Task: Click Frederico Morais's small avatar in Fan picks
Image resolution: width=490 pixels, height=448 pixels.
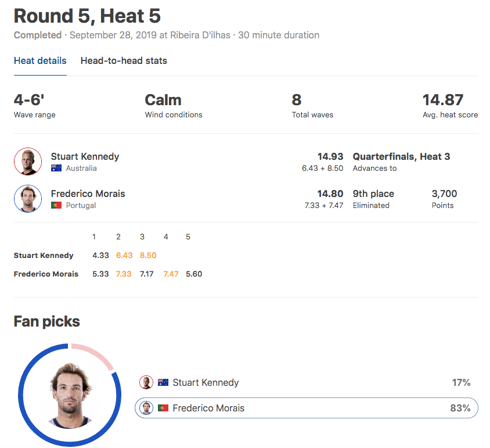Action: (146, 408)
